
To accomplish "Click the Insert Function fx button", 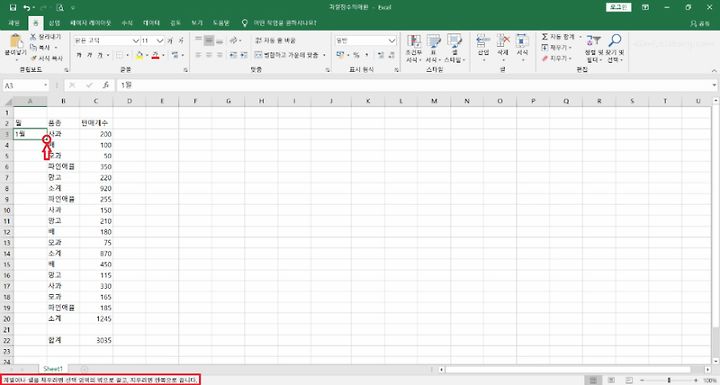I will point(106,85).
